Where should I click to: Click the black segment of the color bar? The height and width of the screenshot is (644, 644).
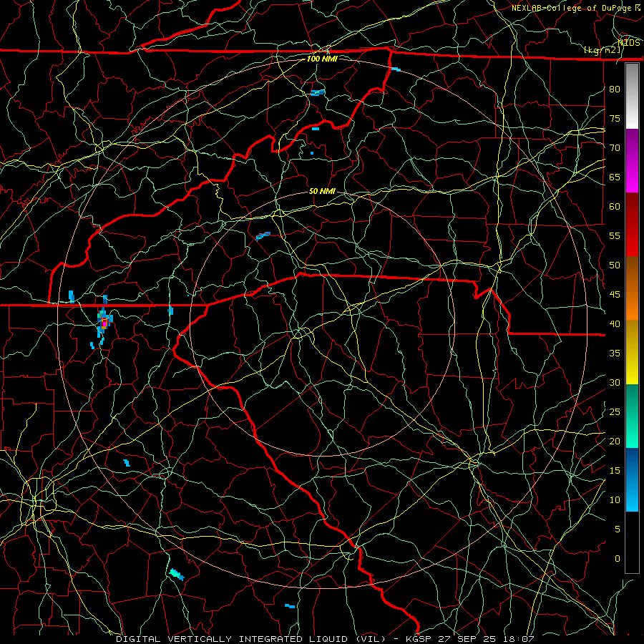(632, 542)
